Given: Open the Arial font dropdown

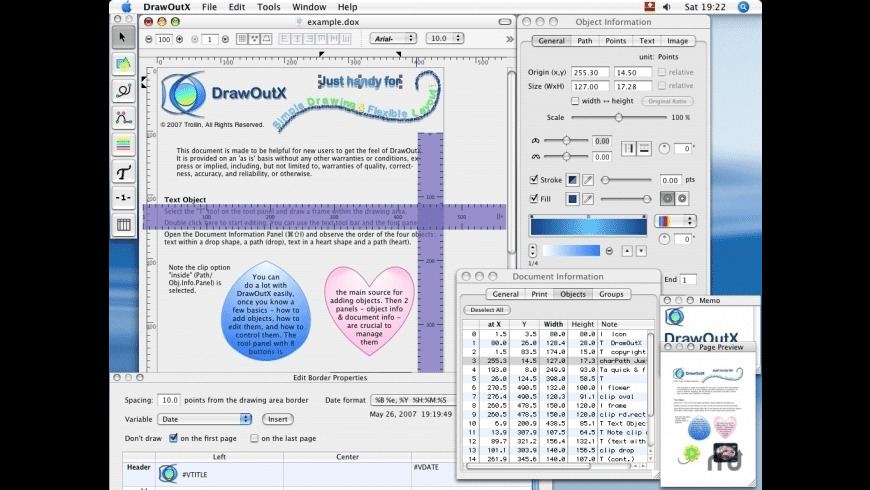Looking at the screenshot, I should (393, 38).
